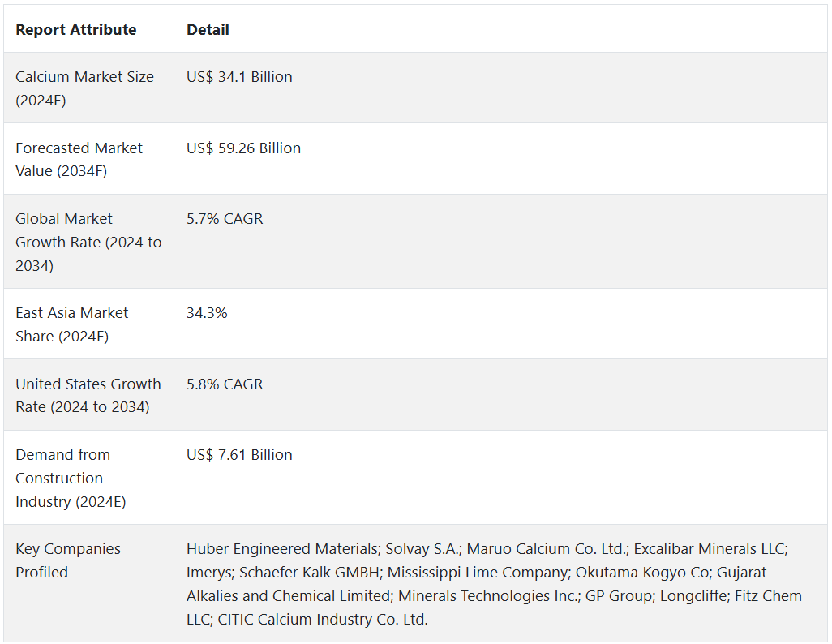
Task: Select the Calcium Market Size (2024E) cell
Action: coord(84,88)
